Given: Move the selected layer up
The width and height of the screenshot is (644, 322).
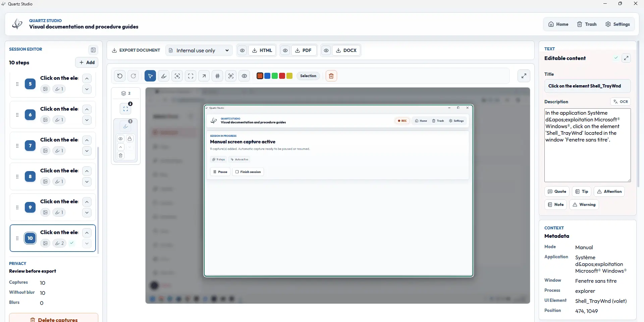Looking at the screenshot, I should [x=121, y=147].
